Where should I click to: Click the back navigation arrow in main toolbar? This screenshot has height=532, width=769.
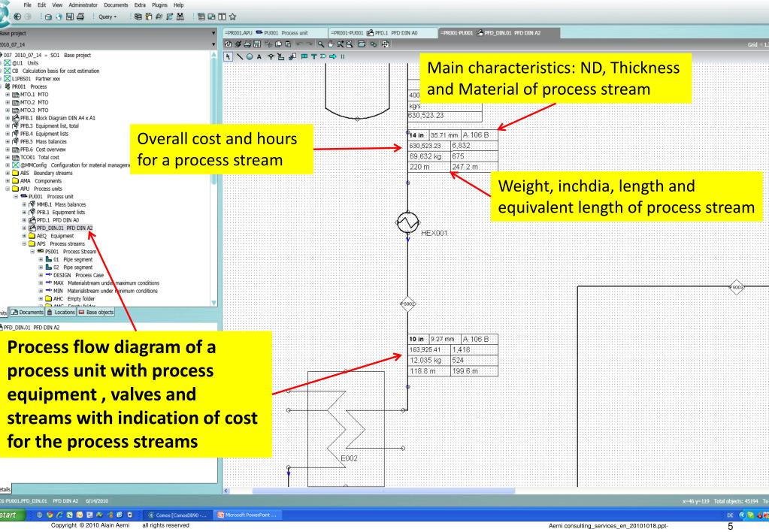pos(17,17)
